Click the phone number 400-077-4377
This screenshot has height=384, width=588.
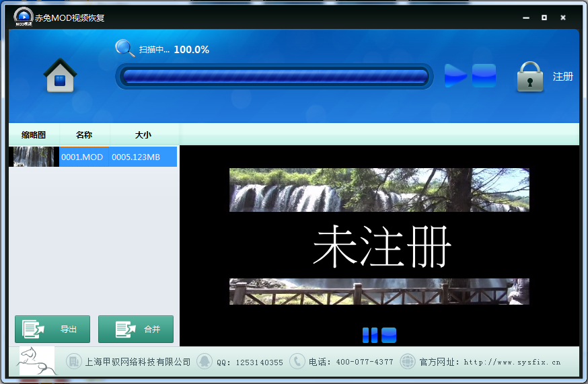coord(365,362)
